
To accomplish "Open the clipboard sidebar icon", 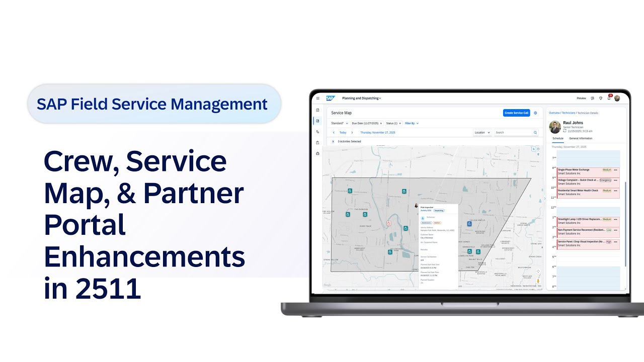I will click(x=317, y=143).
